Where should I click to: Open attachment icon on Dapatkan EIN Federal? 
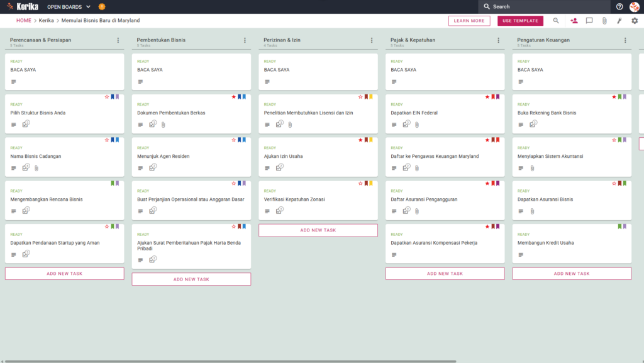click(x=417, y=125)
